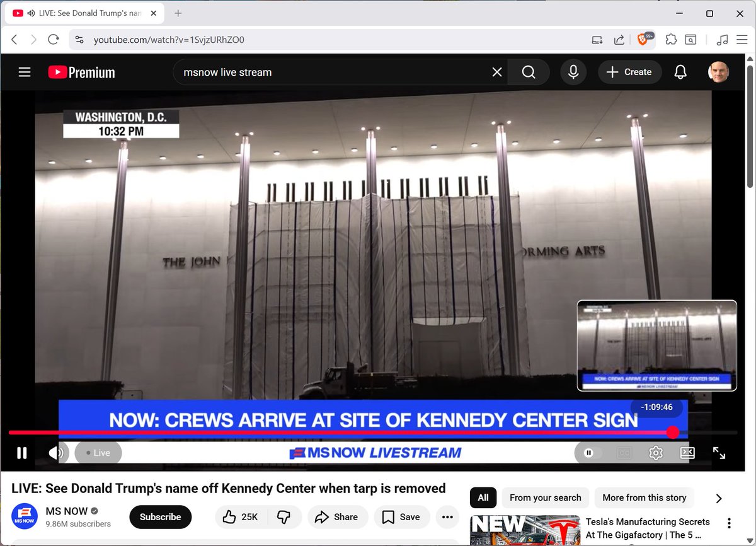Open MS NOW channel avatar
Screen dimensions: 756x546
25,517
